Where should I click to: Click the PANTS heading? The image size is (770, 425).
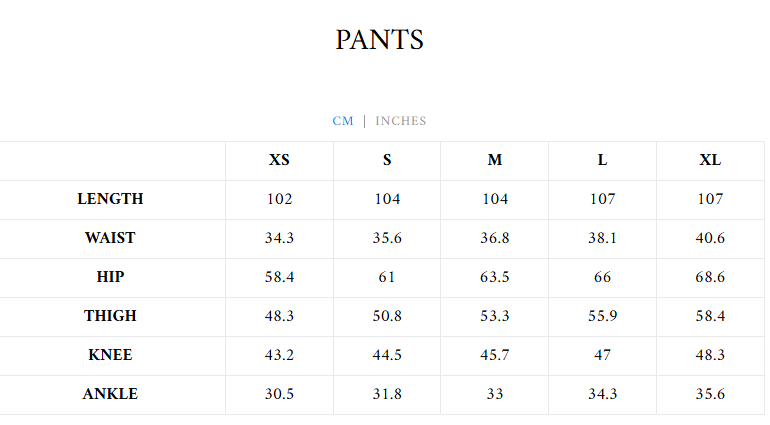380,40
